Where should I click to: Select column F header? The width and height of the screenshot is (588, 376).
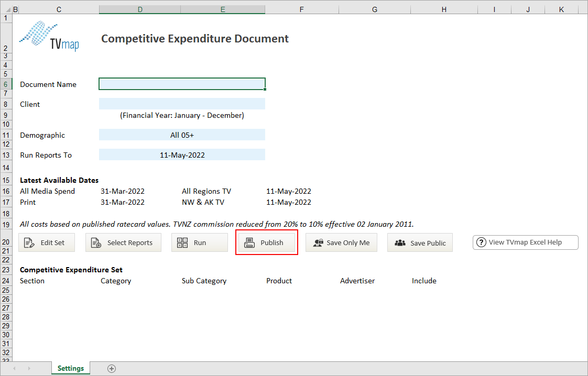tap(301, 9)
